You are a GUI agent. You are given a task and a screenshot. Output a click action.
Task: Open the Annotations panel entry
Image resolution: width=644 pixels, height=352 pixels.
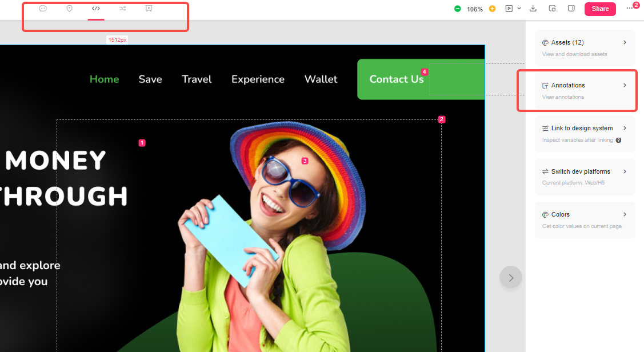pos(585,91)
